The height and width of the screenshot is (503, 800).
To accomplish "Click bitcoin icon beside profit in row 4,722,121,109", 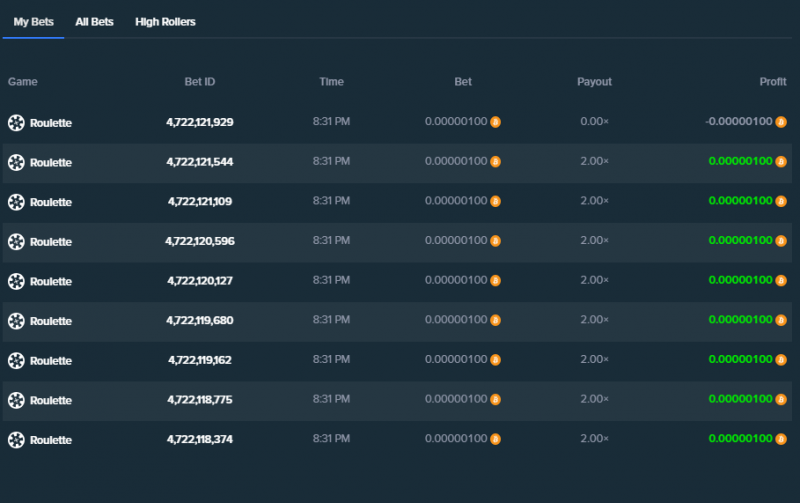I will (x=781, y=202).
